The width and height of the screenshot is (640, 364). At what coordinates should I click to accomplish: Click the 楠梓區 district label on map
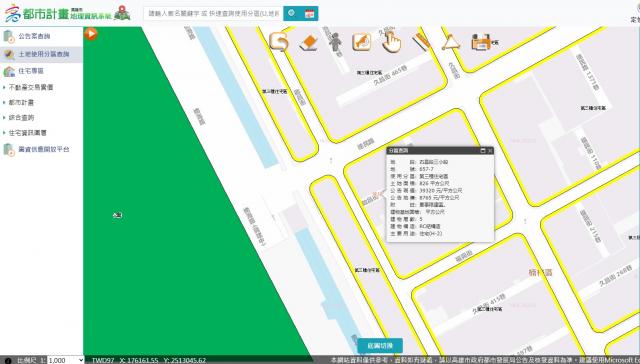point(540,272)
